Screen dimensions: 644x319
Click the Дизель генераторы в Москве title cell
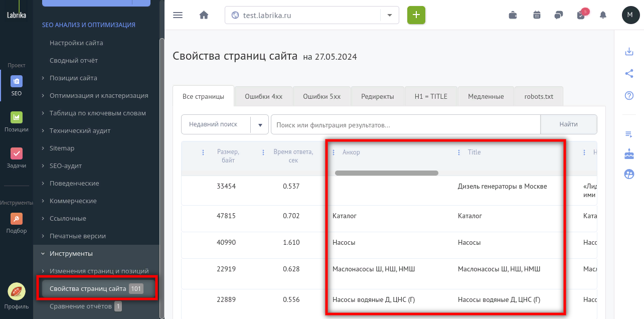[502, 186]
